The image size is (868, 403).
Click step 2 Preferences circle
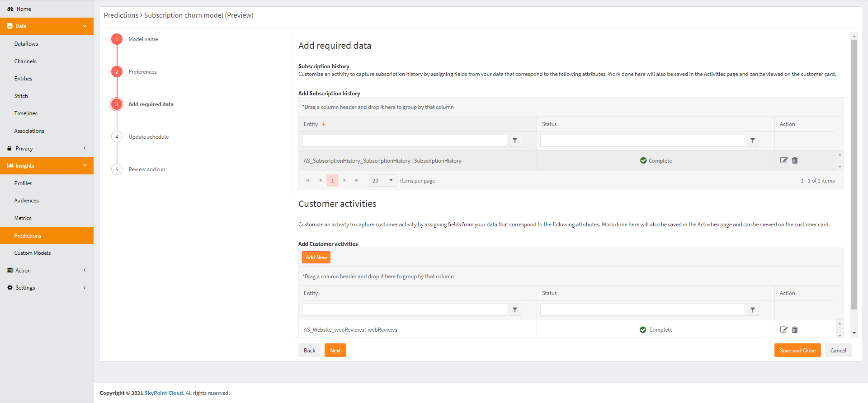tap(117, 72)
